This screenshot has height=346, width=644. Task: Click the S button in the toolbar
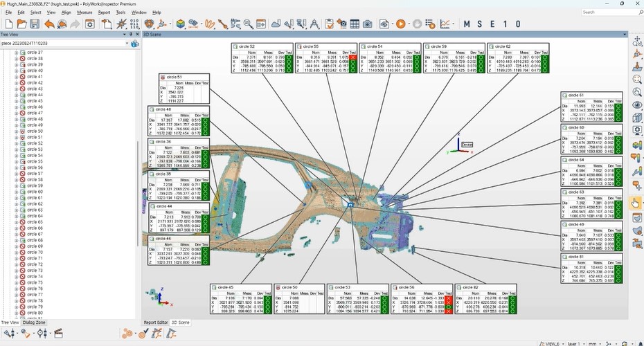coord(480,24)
